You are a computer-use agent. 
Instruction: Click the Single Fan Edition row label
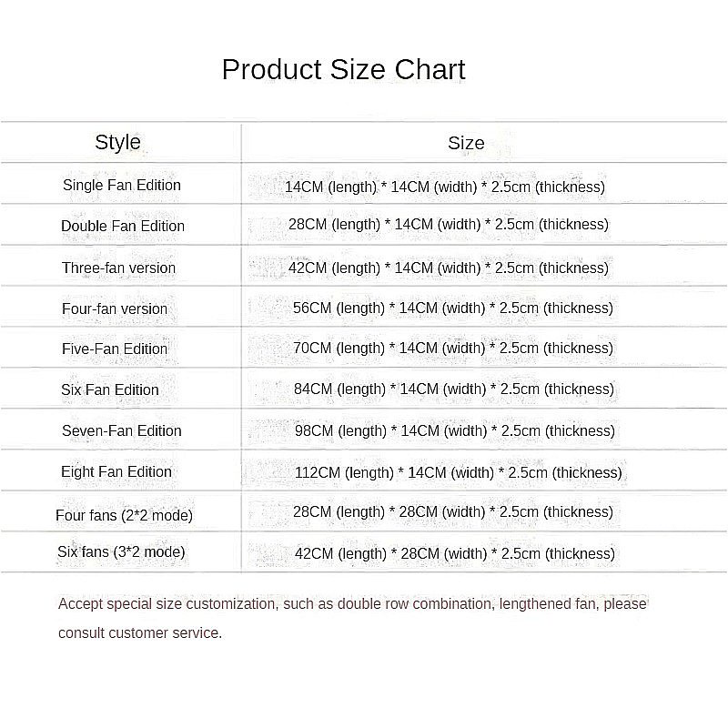[x=122, y=185]
